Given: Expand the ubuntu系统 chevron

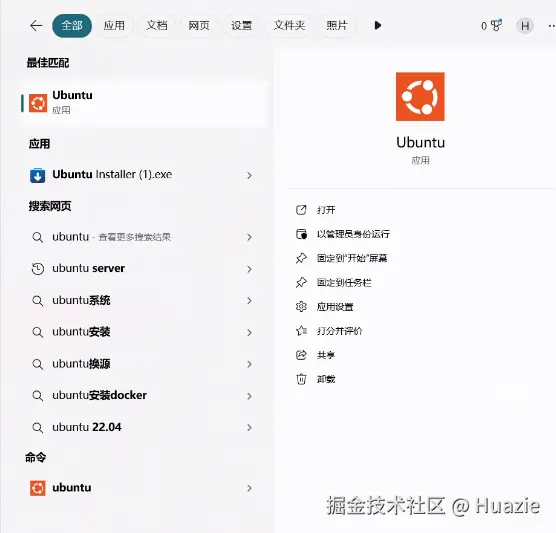Looking at the screenshot, I should [x=249, y=301].
